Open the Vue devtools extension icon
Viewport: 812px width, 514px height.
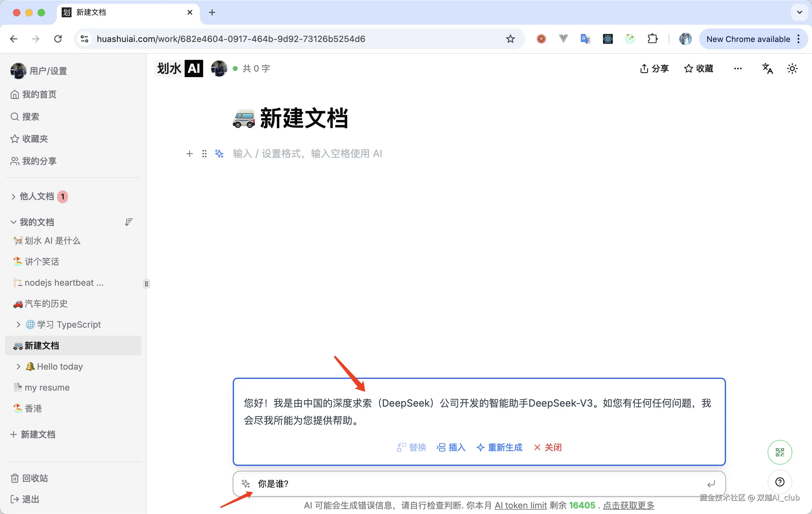[563, 39]
